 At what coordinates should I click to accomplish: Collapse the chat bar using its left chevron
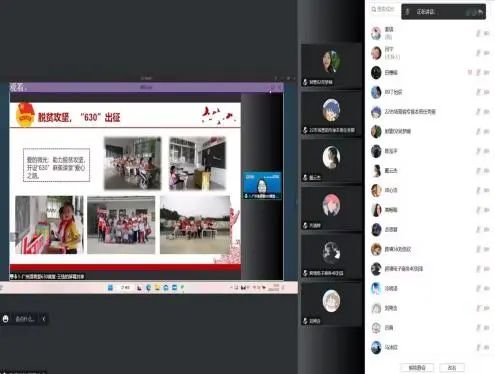(44, 319)
